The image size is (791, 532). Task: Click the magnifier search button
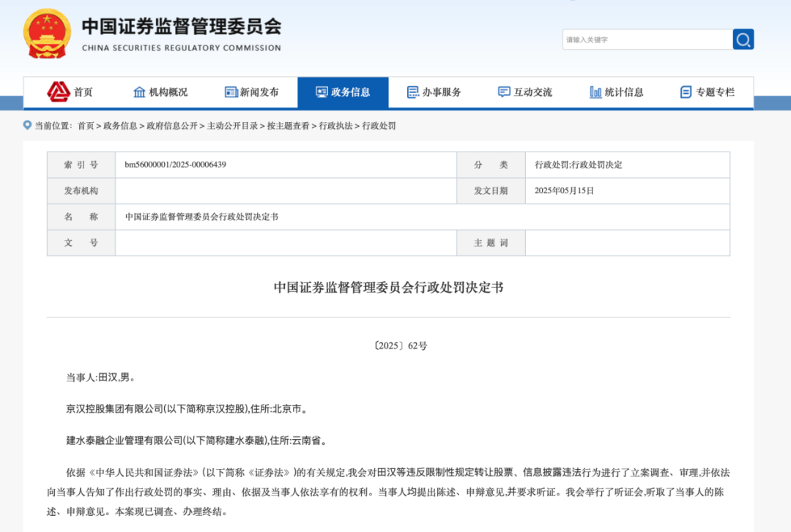[743, 40]
